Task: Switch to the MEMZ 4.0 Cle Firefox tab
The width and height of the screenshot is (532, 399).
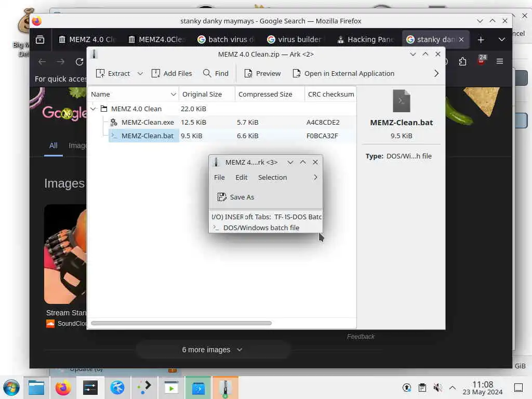Action: tap(87, 39)
